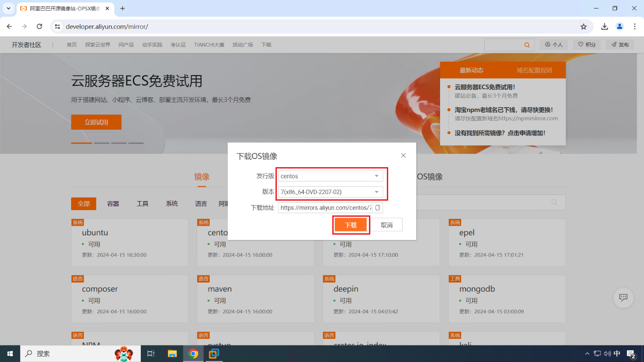Open the 首页 menu item
Viewport: 644px width, 362px height.
(72, 45)
